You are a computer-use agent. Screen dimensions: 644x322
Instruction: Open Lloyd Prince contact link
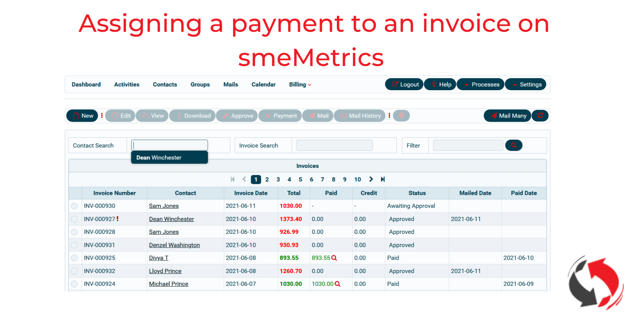[165, 271]
